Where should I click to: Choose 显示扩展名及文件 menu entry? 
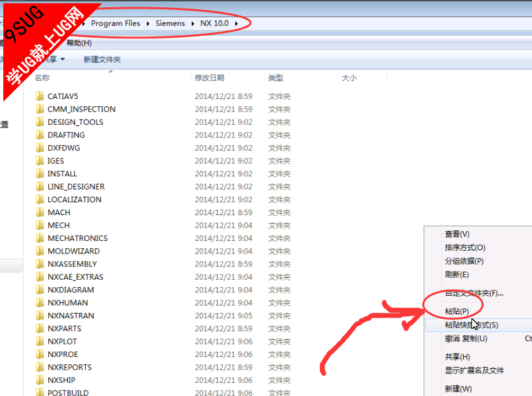pyautogui.click(x=475, y=370)
